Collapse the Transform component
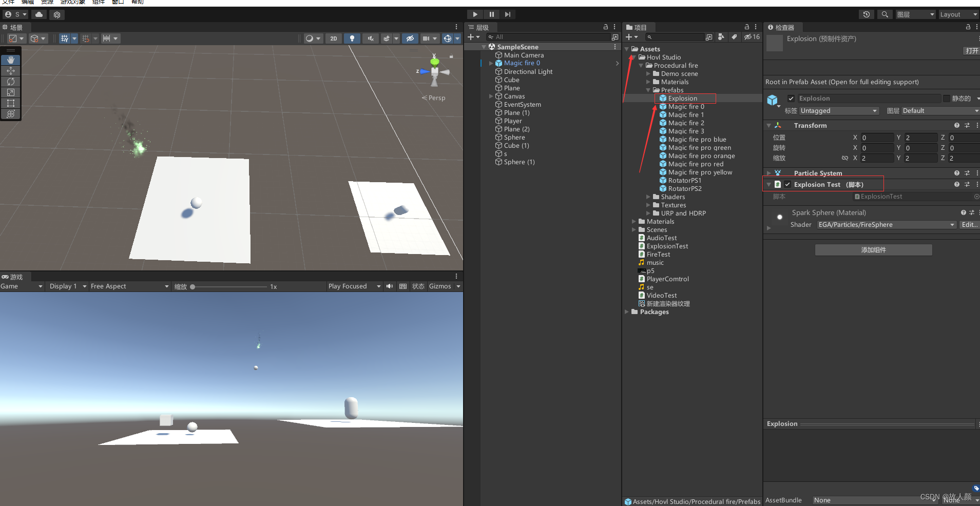980x506 pixels. [x=768, y=126]
